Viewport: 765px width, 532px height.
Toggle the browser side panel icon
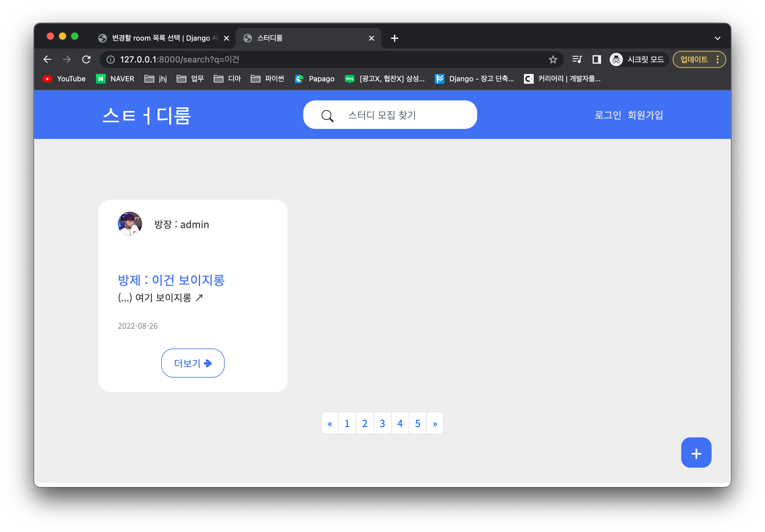pyautogui.click(x=597, y=59)
